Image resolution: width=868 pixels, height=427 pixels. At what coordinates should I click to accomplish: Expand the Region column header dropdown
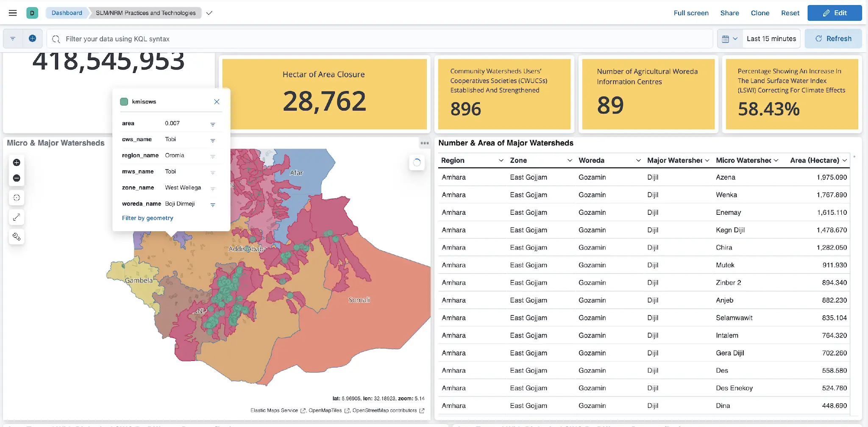501,161
